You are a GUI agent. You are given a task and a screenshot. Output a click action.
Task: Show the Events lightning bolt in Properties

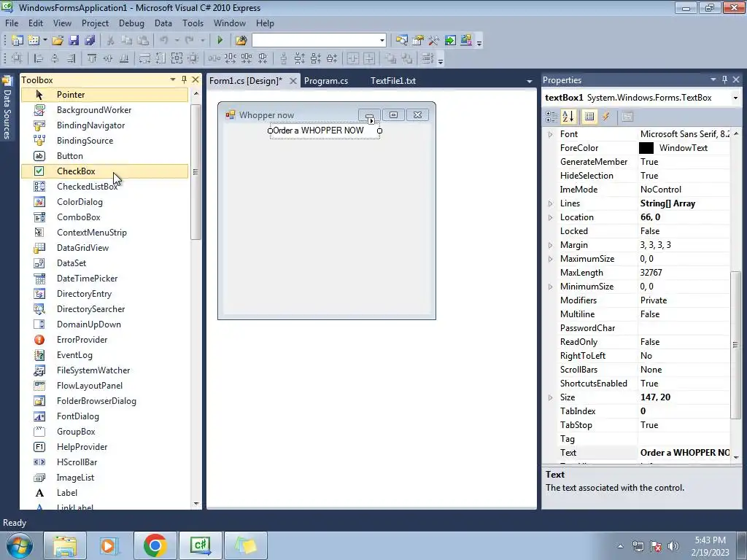coord(606,117)
